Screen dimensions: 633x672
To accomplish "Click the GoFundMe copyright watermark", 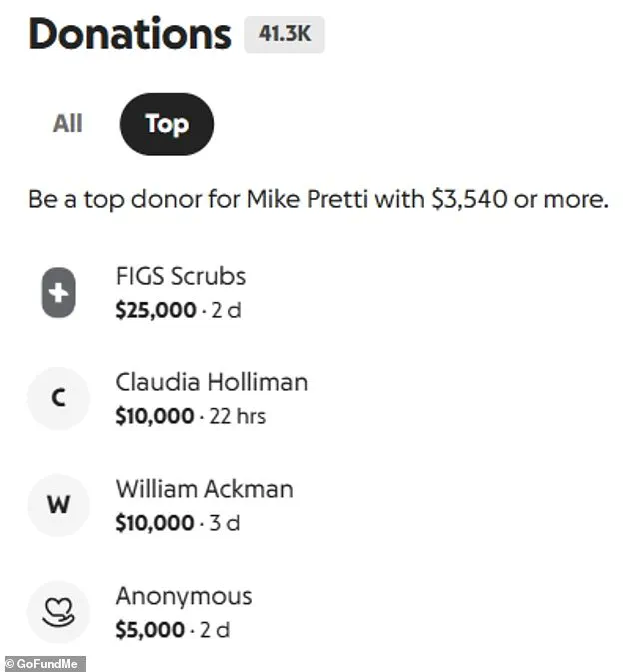I will tap(44, 663).
